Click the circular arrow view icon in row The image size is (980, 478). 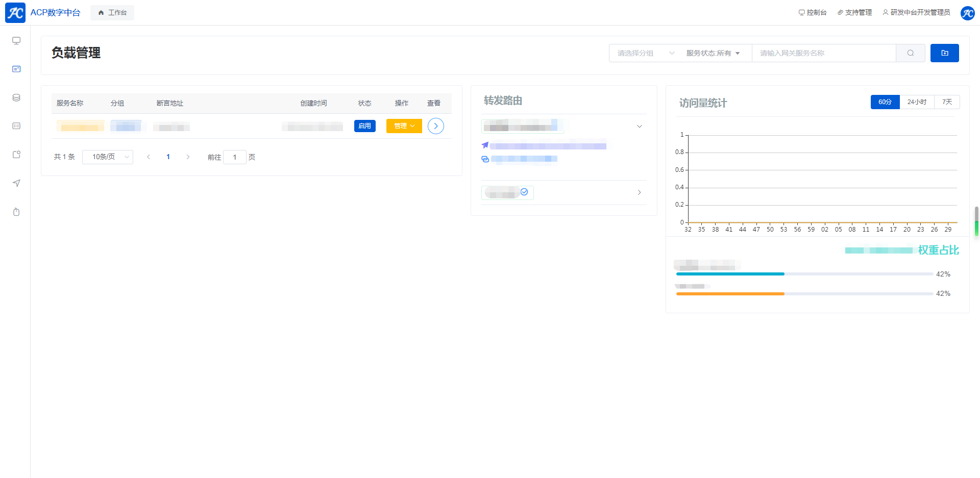[x=435, y=126]
